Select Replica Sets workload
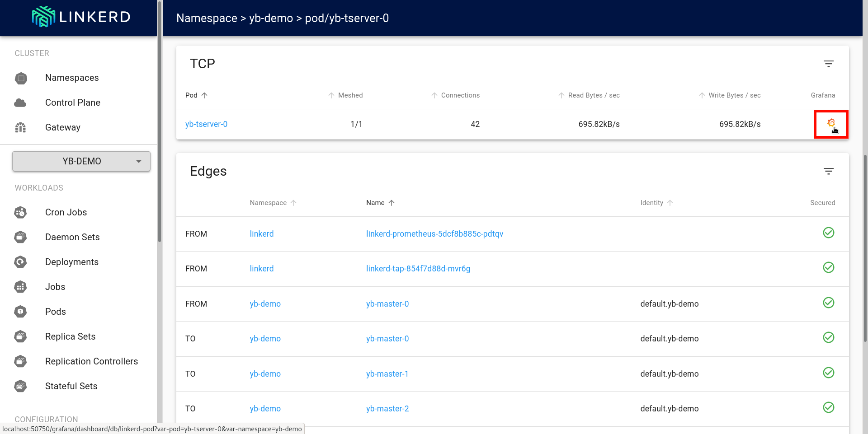 click(71, 336)
